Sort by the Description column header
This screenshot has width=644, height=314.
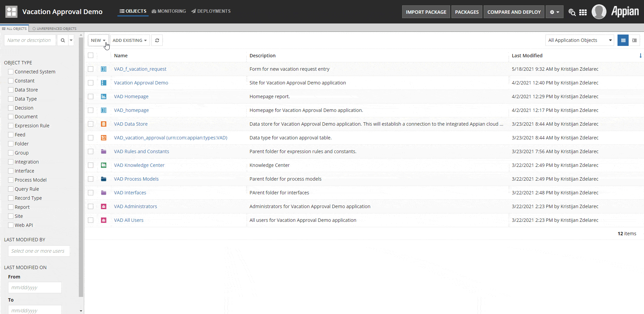(x=263, y=56)
